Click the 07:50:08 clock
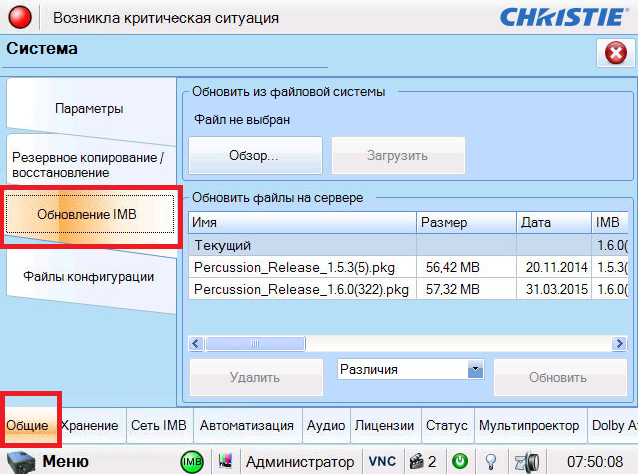Image resolution: width=638 pixels, height=474 pixels. [x=595, y=462]
